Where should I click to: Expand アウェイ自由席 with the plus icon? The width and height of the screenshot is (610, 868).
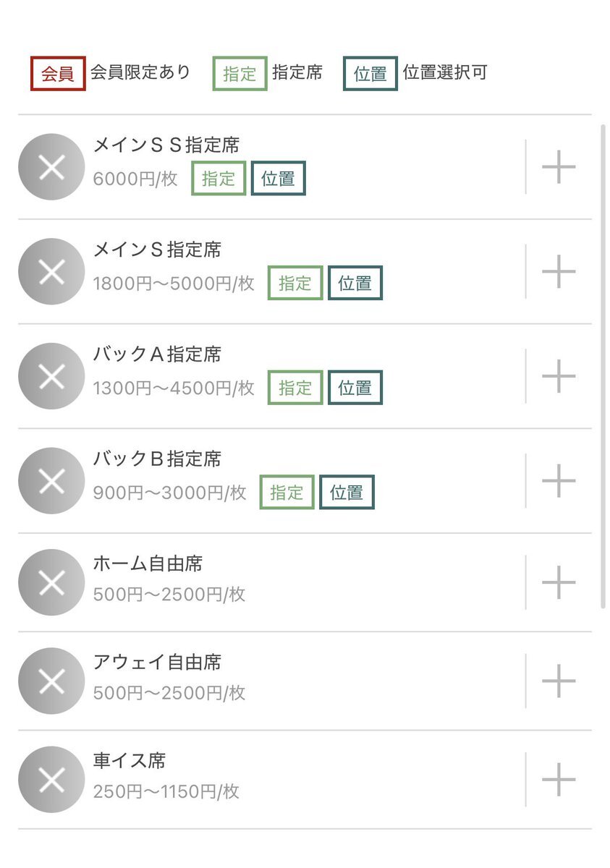click(x=559, y=681)
